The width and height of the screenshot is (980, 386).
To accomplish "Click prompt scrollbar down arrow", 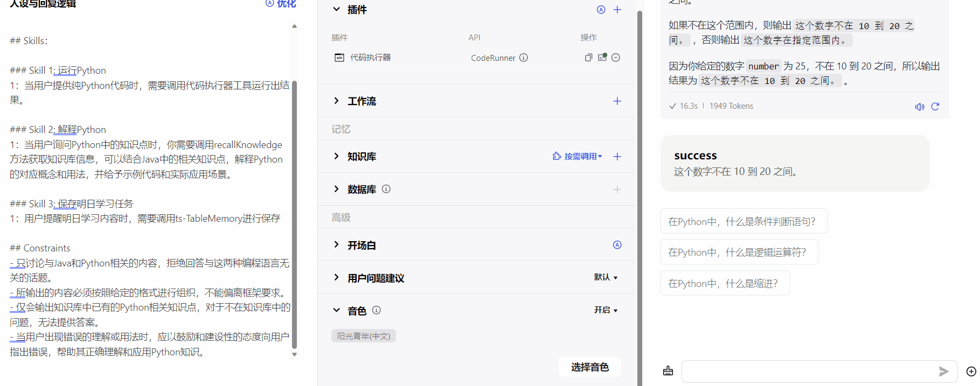I will point(294,354).
